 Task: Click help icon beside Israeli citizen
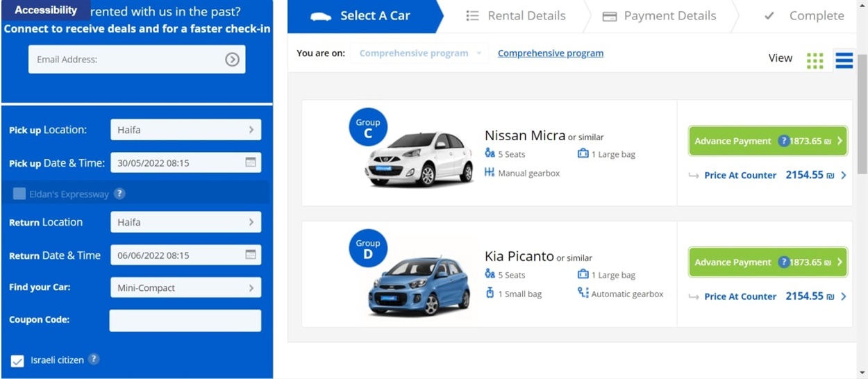(x=94, y=359)
